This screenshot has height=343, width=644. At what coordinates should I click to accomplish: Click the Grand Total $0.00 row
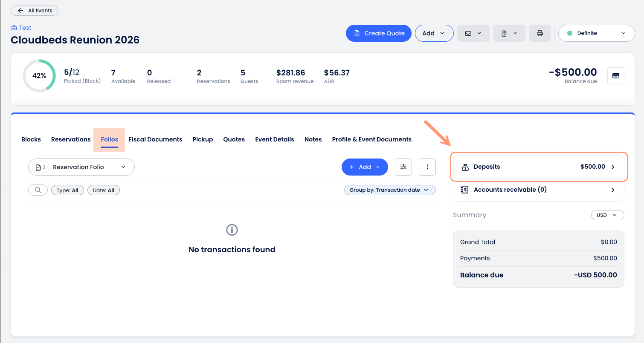point(539,242)
